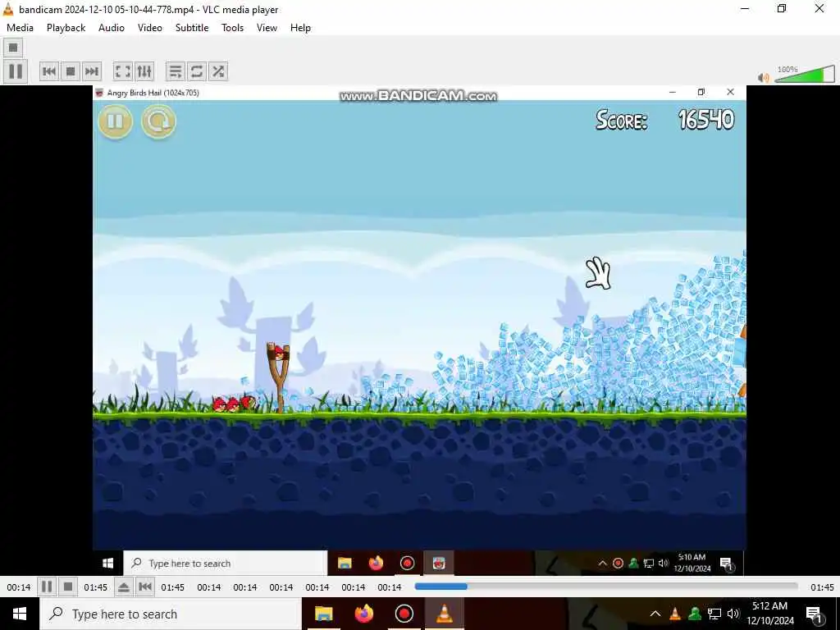Open the Media menu

(20, 28)
